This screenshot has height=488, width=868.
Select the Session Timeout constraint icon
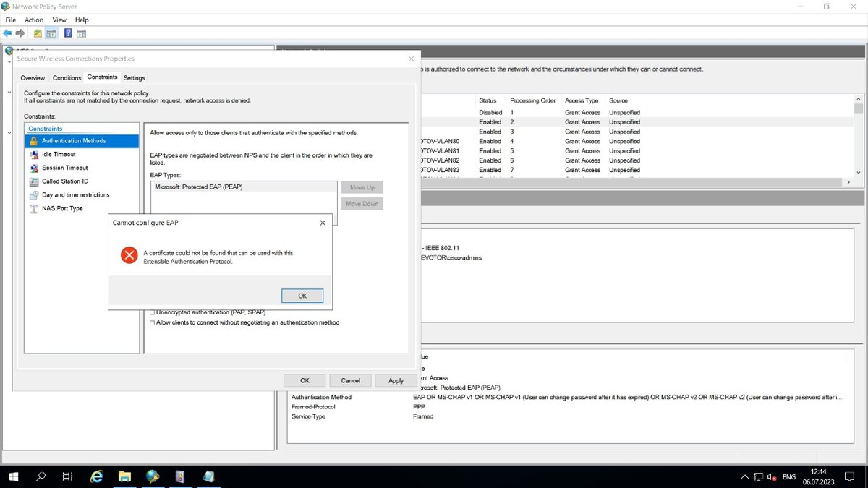(34, 168)
